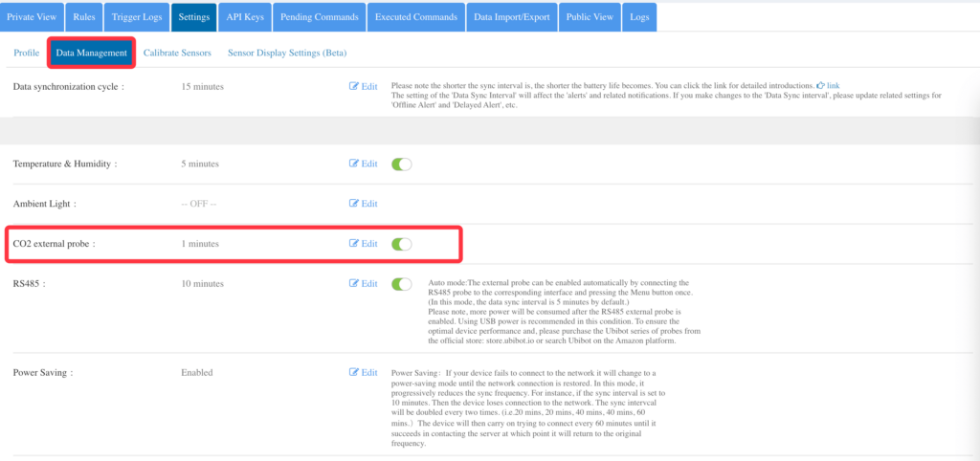
Task: Click the CO2 external probe edit icon
Action: [x=354, y=244]
